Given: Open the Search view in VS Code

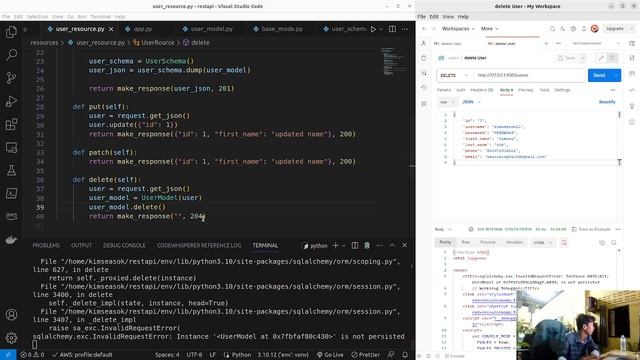Looking at the screenshot, I should point(11,54).
